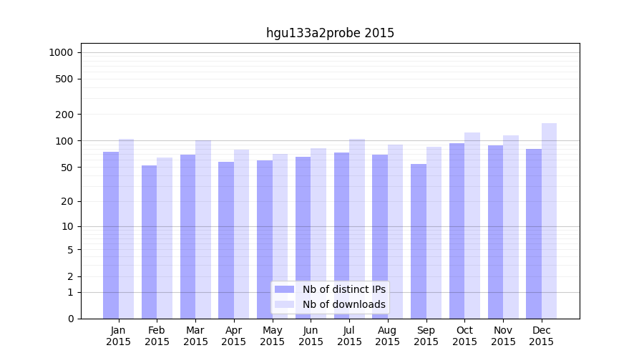
Task: Select the Oct 2015 downloads bar
Action: (472, 226)
